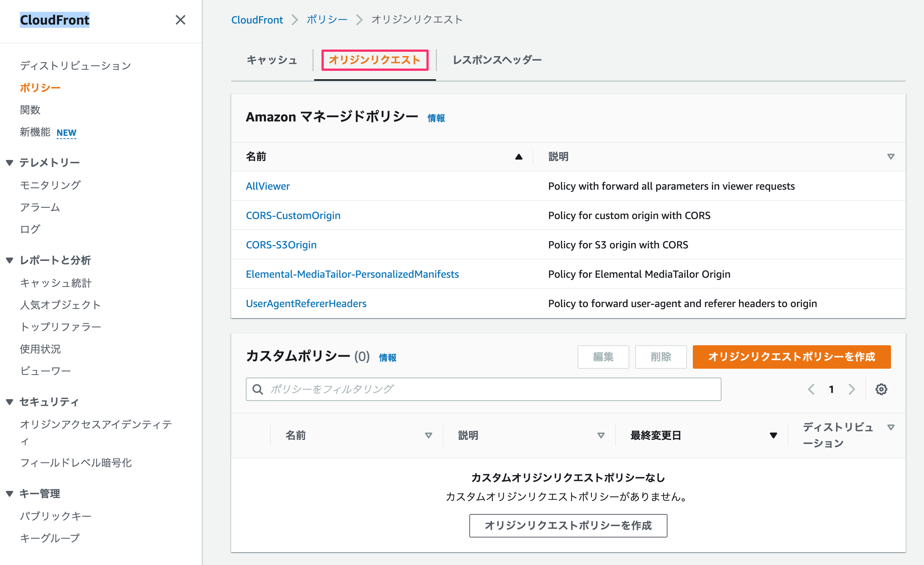Open 情報 link beside Amazon マネージドポリシー

coord(436,118)
